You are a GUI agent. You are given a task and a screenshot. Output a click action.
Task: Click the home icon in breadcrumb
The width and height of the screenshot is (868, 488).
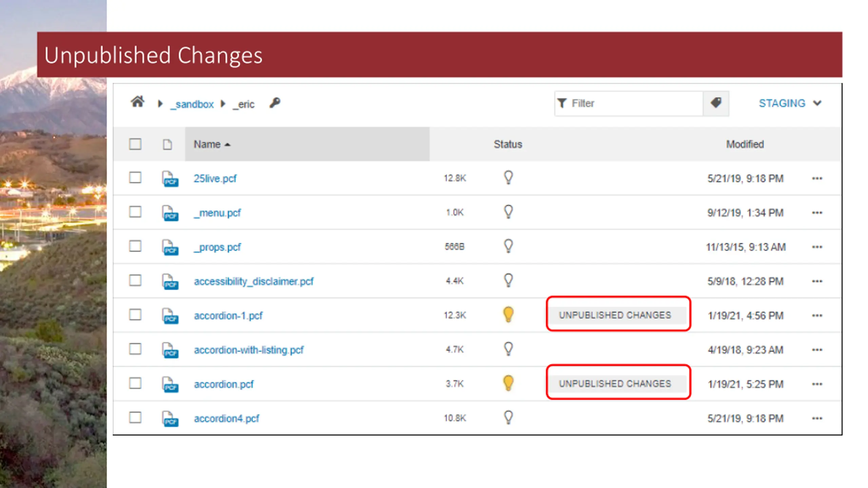[x=137, y=102]
